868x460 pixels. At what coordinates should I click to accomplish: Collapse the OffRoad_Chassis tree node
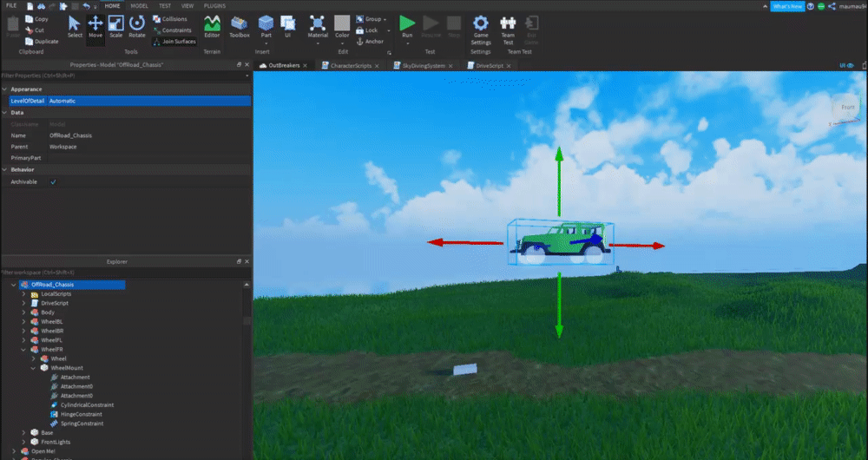14,285
